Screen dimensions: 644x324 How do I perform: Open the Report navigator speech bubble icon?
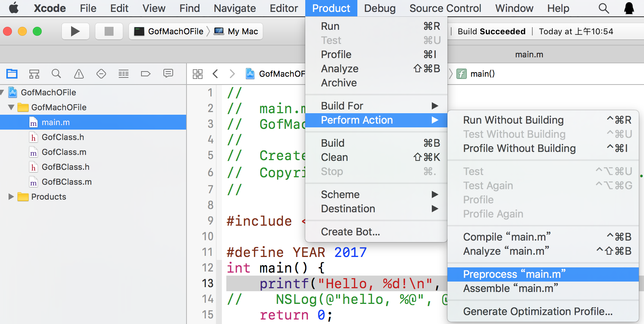tap(168, 73)
